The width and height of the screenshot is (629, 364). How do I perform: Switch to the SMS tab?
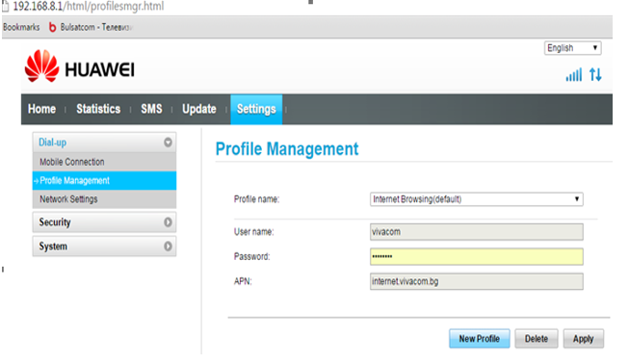pyautogui.click(x=151, y=109)
